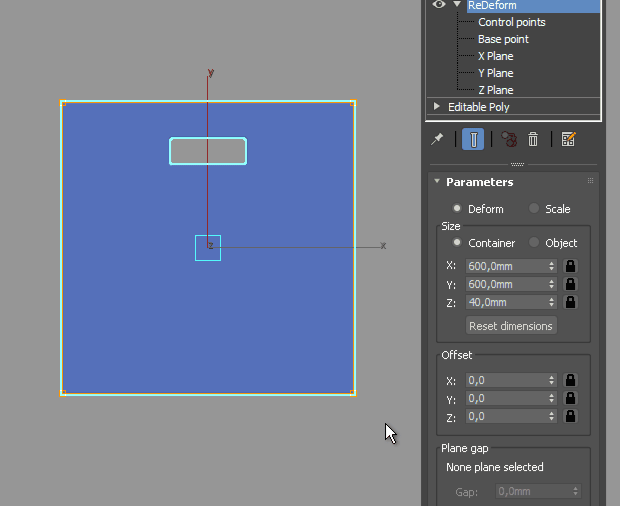
Task: Click the Reset dimensions button
Action: (511, 326)
